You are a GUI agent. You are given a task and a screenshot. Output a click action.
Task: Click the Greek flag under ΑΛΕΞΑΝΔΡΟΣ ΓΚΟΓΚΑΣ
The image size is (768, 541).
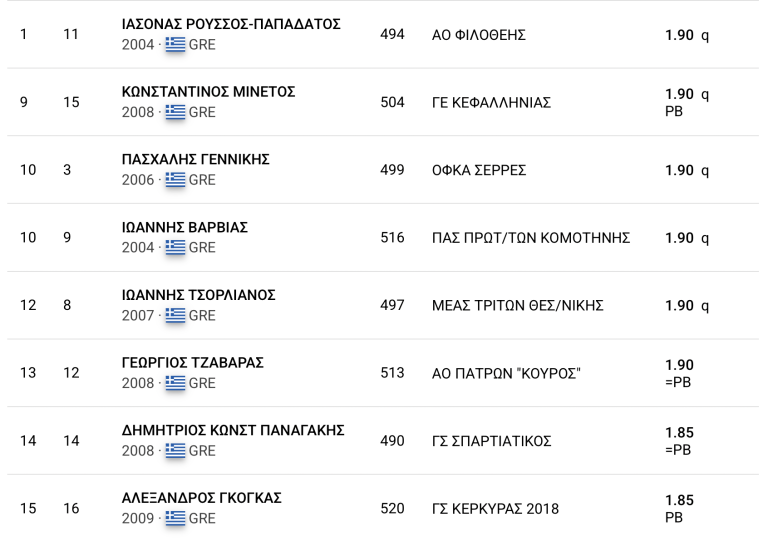[x=175, y=518]
